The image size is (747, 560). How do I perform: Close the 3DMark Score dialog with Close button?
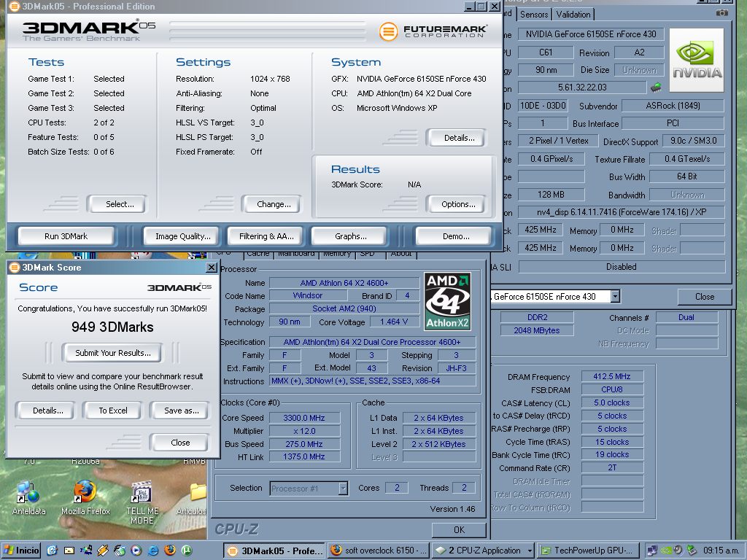pyautogui.click(x=180, y=443)
